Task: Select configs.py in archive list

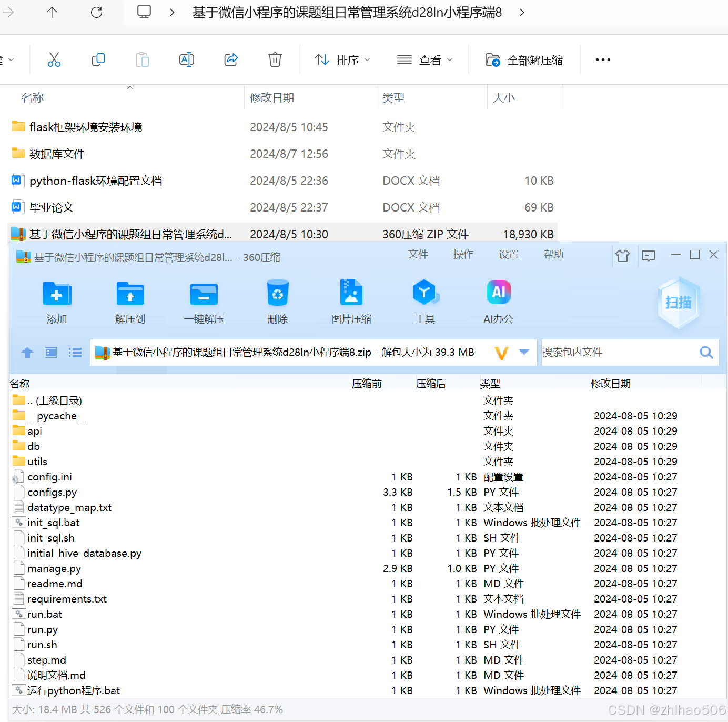Action: pyautogui.click(x=367, y=492)
